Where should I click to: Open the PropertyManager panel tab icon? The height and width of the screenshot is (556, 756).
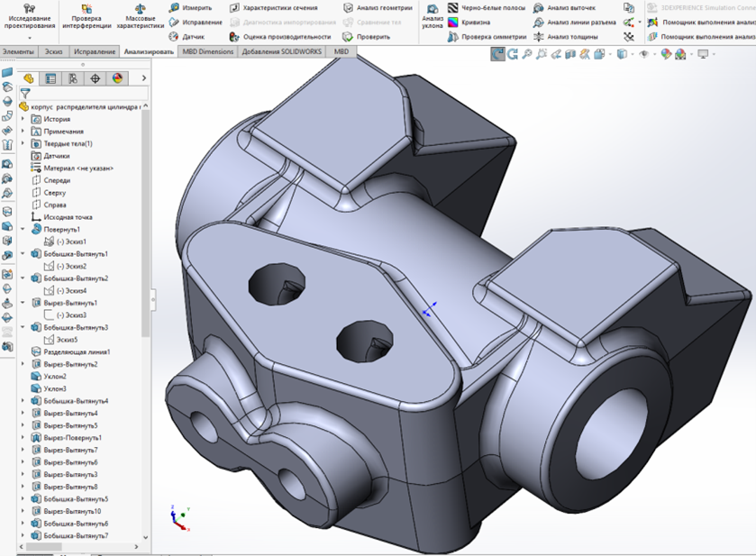click(50, 78)
